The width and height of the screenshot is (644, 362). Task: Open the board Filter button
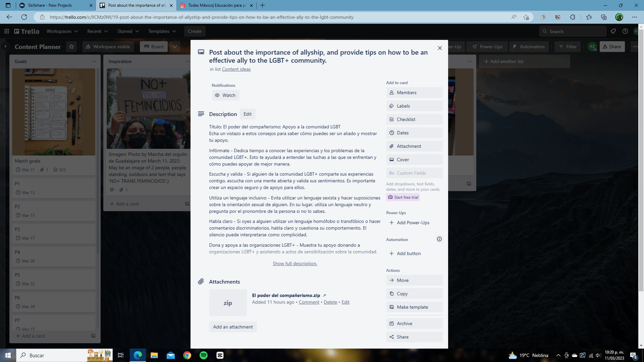pos(568,47)
